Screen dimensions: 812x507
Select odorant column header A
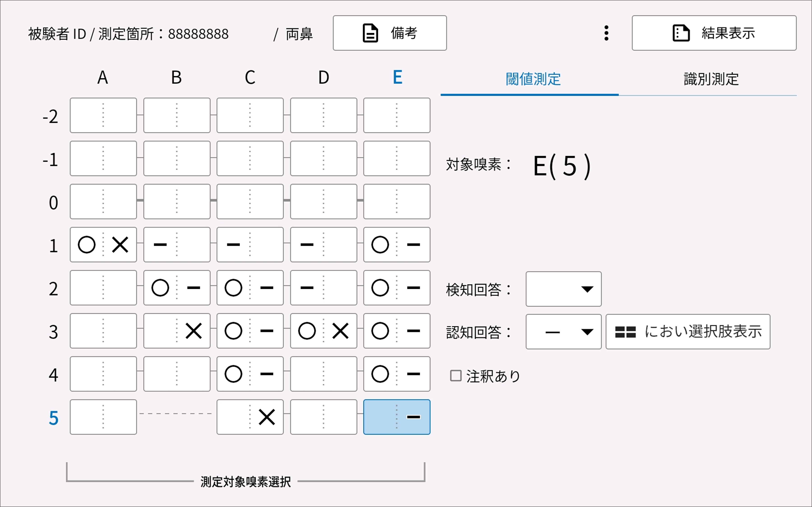point(103,78)
